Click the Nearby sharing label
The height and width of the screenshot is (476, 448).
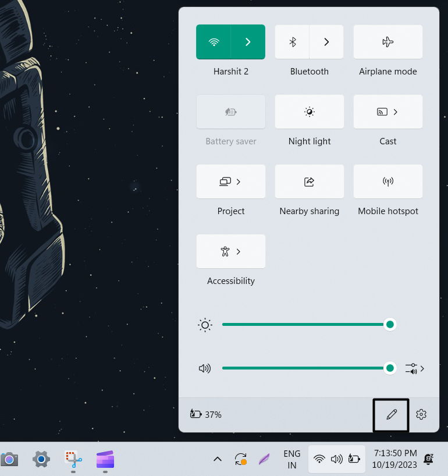(x=310, y=211)
